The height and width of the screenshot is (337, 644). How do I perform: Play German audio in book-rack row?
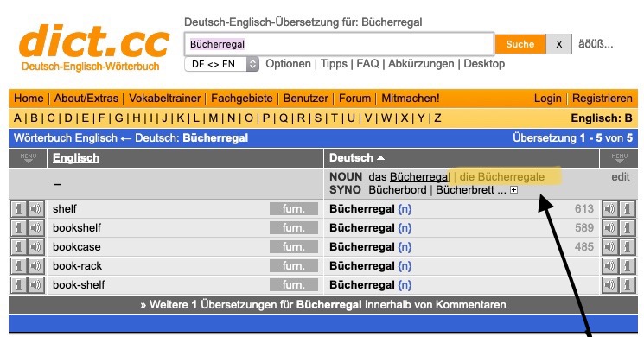tap(610, 266)
